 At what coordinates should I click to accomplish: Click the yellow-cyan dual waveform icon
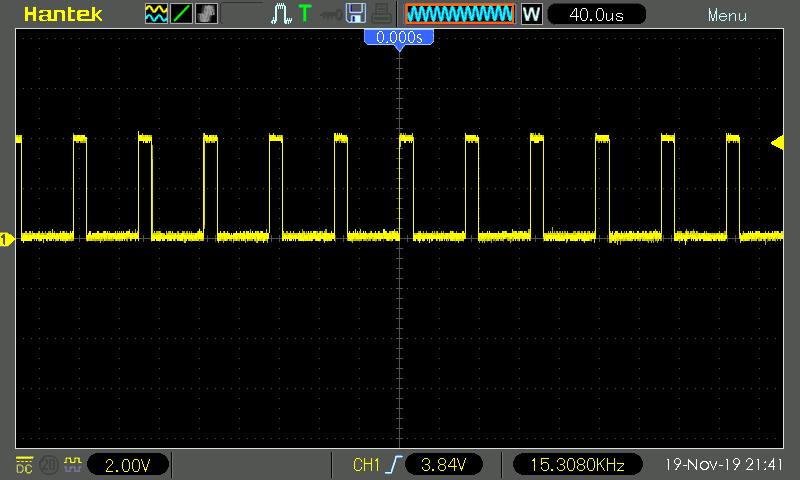click(x=156, y=14)
